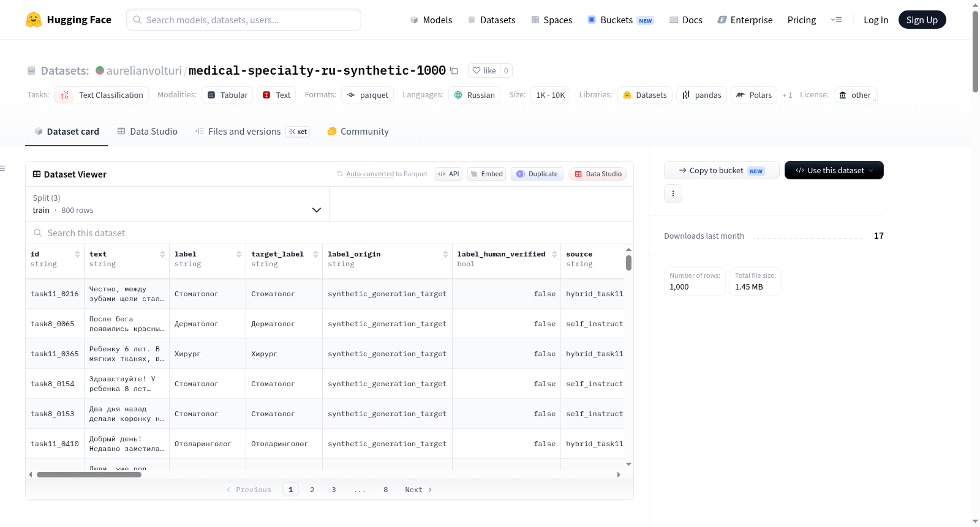Open Data Studio button in viewer header
This screenshot has width=980, height=527.
597,174
